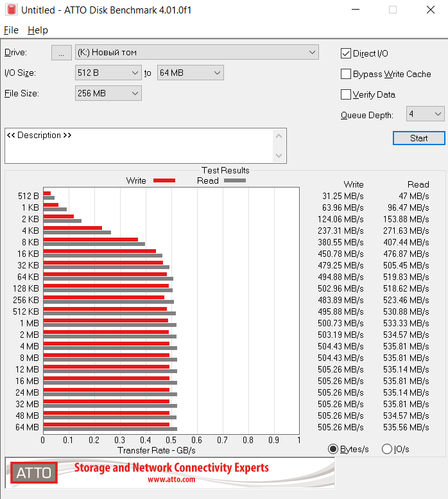This screenshot has width=448, height=499.
Task: Click the www.atto.com banner link
Action: [171, 479]
